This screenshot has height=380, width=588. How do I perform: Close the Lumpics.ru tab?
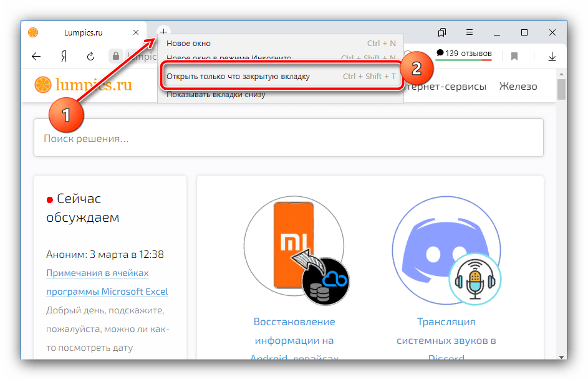tap(135, 32)
